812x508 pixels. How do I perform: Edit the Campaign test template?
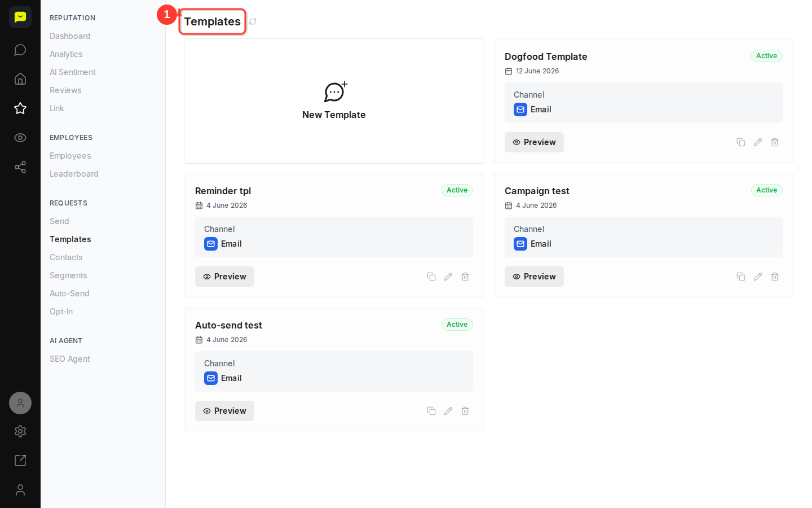[x=758, y=277]
